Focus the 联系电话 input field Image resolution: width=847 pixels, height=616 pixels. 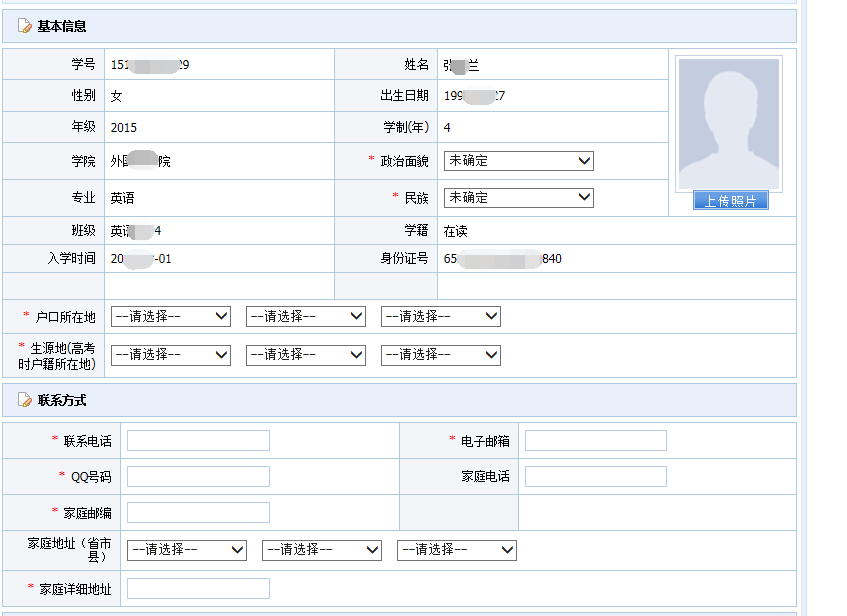click(198, 441)
